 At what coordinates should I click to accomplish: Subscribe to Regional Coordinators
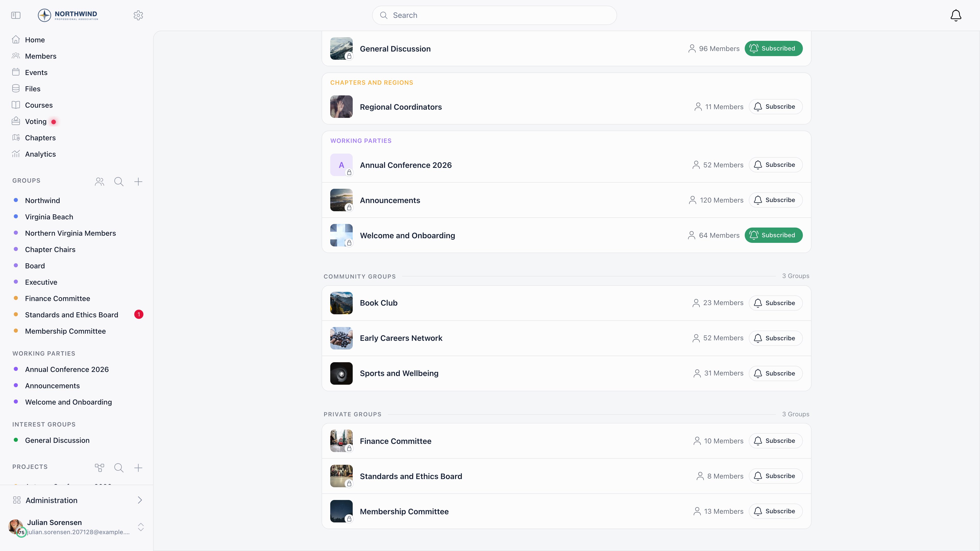775,106
